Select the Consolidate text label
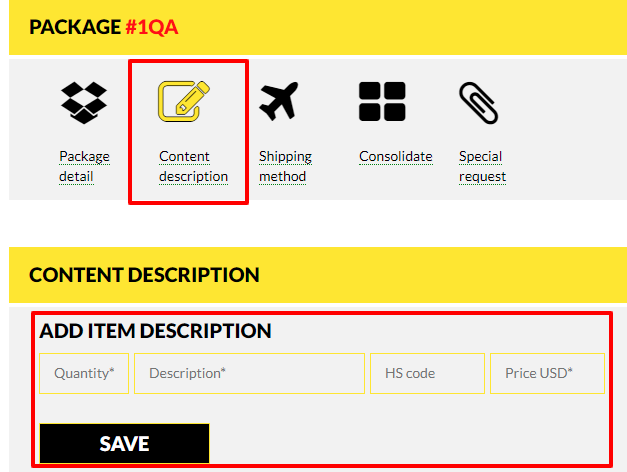The height and width of the screenshot is (472, 627). 395,156
